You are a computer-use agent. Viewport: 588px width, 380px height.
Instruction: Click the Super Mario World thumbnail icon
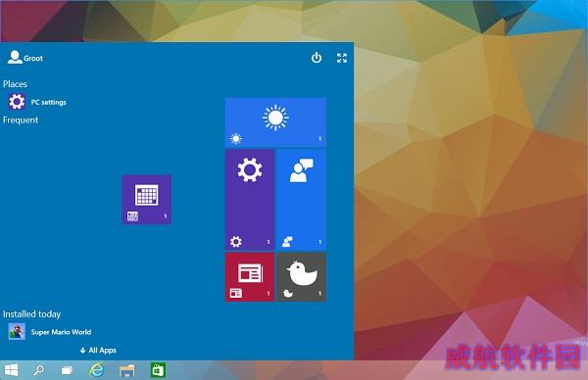pos(17,332)
